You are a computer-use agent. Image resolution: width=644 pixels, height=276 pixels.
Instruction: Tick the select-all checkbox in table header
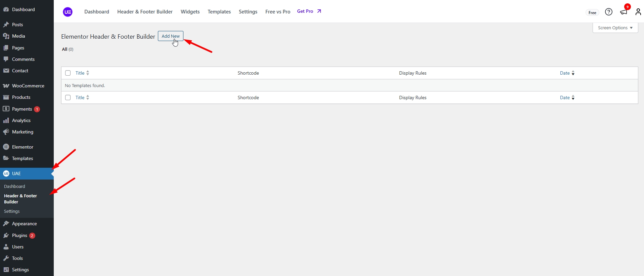click(68, 73)
